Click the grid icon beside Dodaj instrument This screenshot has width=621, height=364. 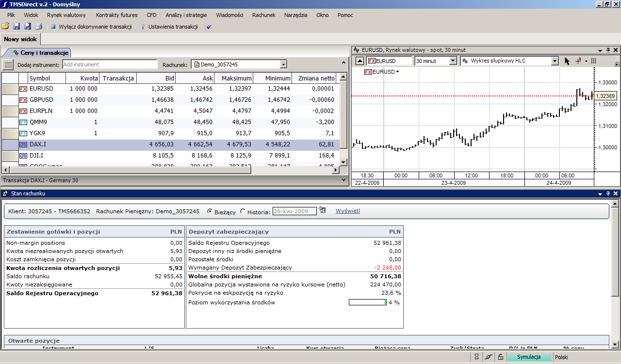point(8,64)
